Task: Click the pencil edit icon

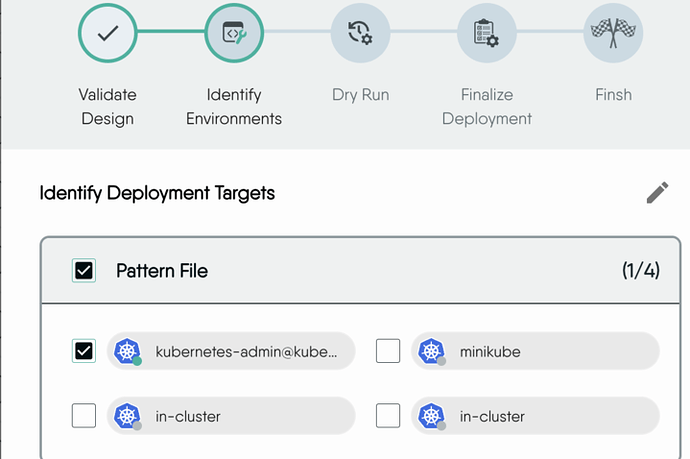Action: click(x=657, y=193)
